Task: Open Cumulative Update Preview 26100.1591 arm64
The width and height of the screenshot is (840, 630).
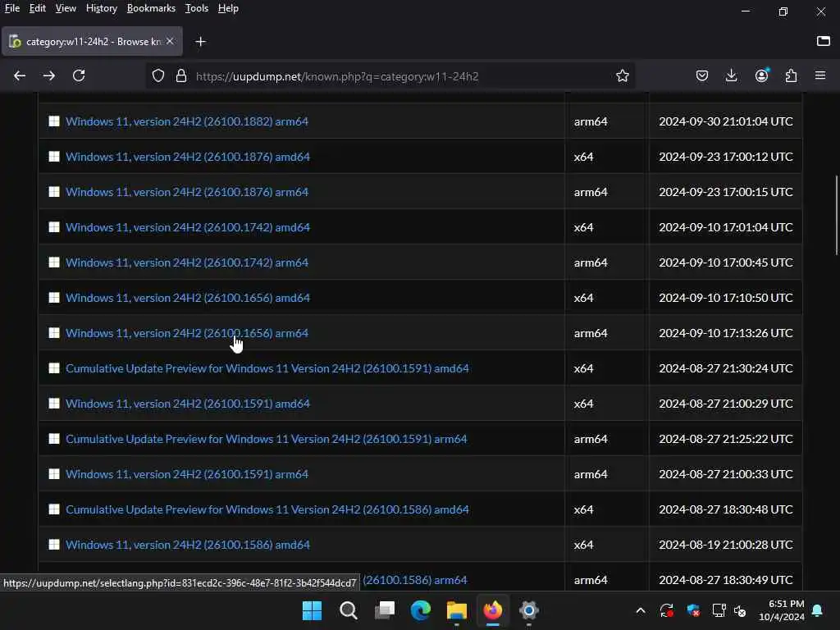Action: click(x=267, y=439)
